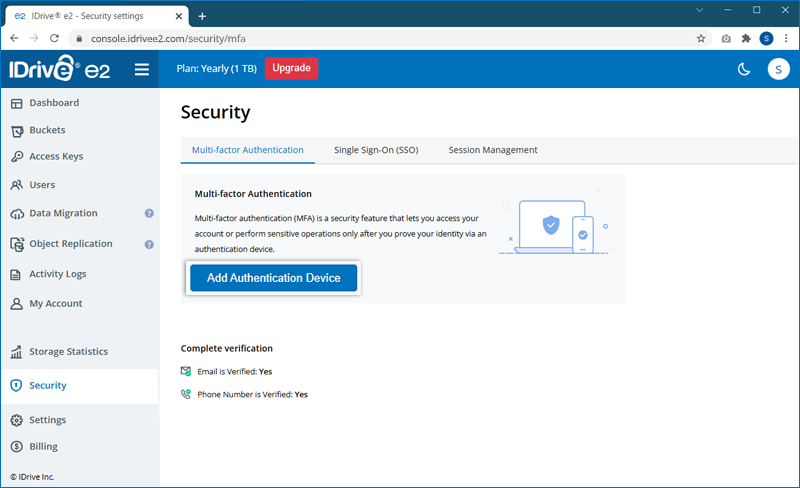This screenshot has height=488, width=800.
Task: Open Billing in the sidebar
Action: pyautogui.click(x=43, y=447)
